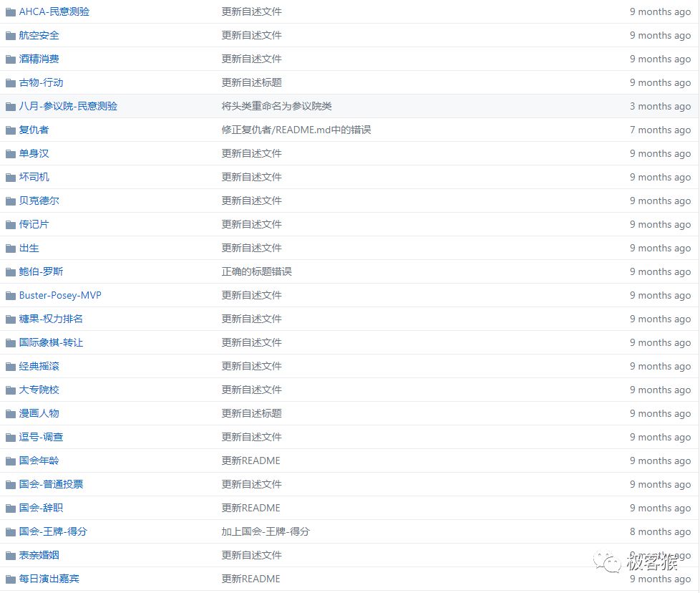Image resolution: width=700 pixels, height=593 pixels.
Task: Open the Buster-Posey-MVP folder link
Action: coord(60,295)
